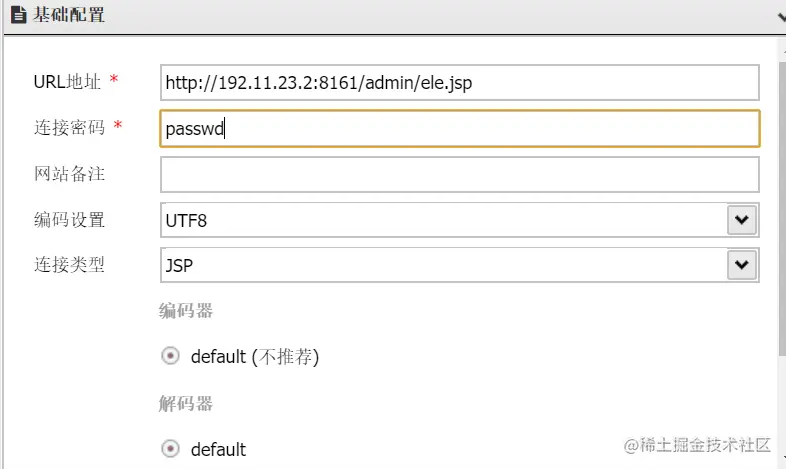Click the 编码设置 label
This screenshot has height=469, width=786.
click(x=69, y=220)
